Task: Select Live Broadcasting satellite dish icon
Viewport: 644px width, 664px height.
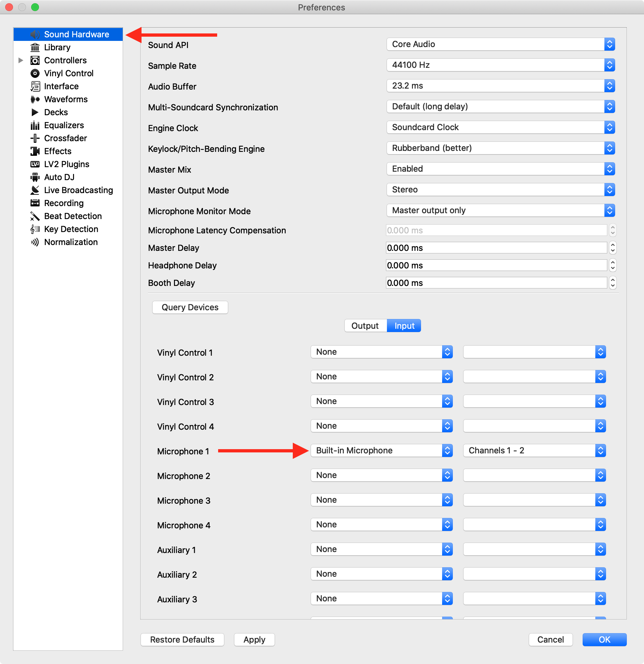Action: point(35,190)
